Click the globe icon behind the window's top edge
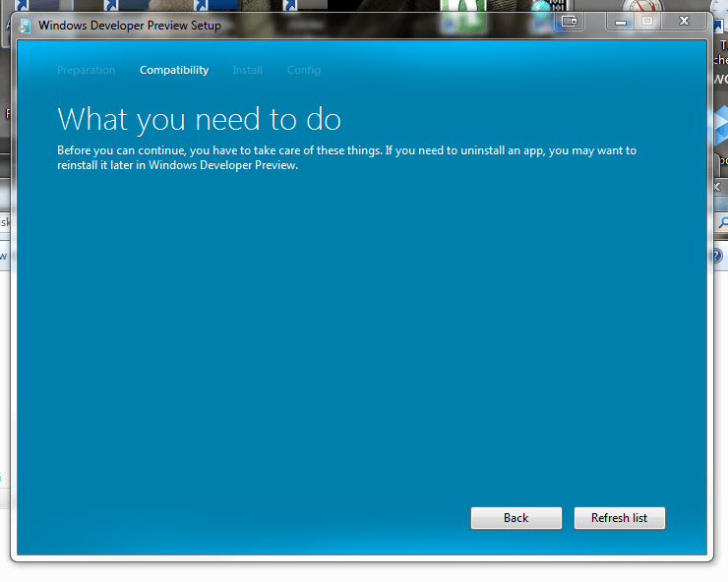 [x=542, y=8]
